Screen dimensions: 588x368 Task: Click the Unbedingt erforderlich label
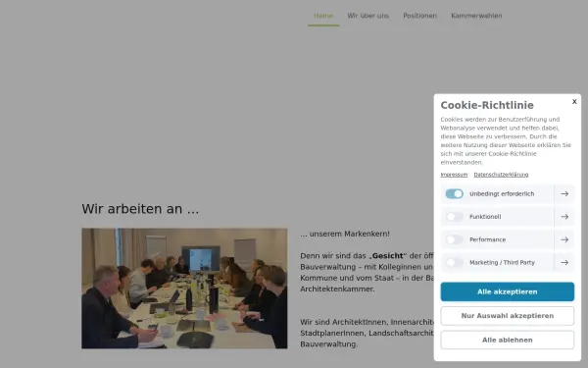[x=502, y=194]
